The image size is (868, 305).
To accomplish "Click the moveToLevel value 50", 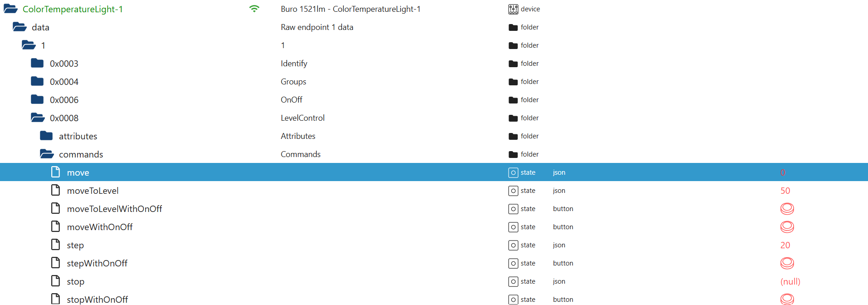I will pos(785,191).
